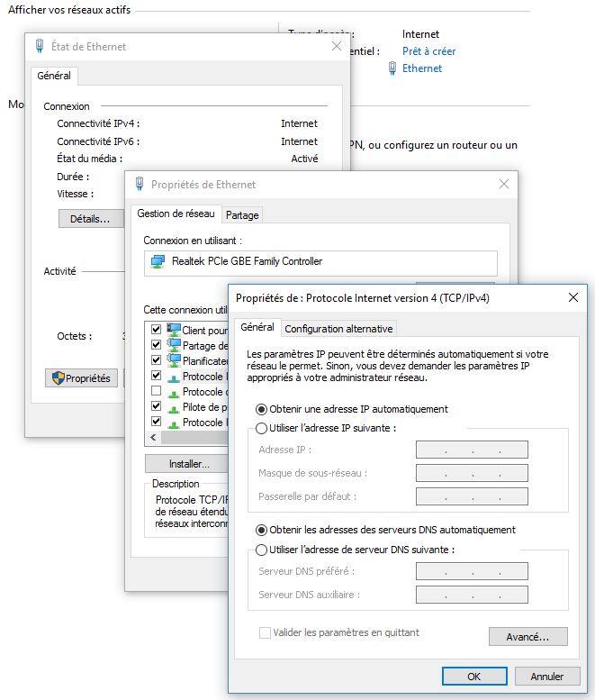Screen dimensions: 595x700
Task: Click the Serveur DNS préféré field
Action: tap(472, 571)
